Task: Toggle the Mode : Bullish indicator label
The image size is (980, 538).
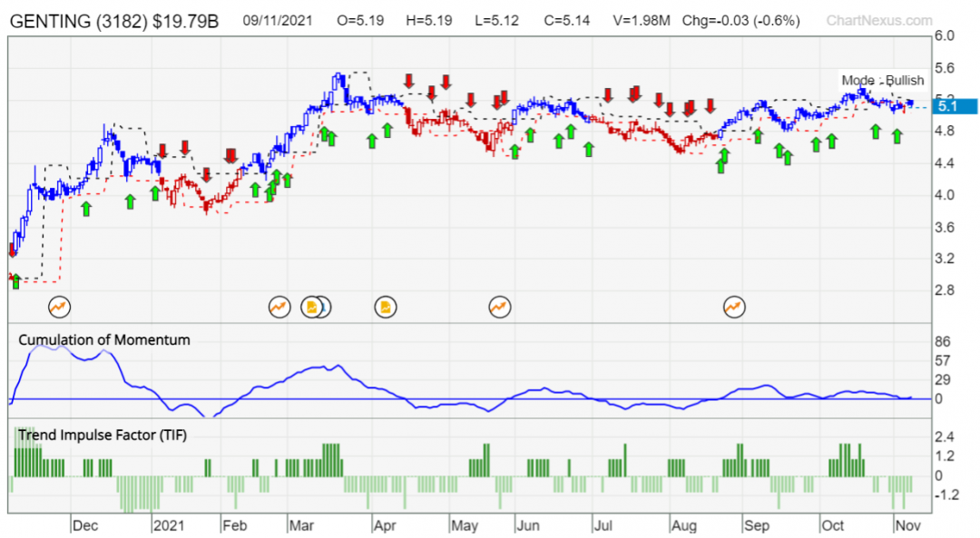Action: pos(883,81)
